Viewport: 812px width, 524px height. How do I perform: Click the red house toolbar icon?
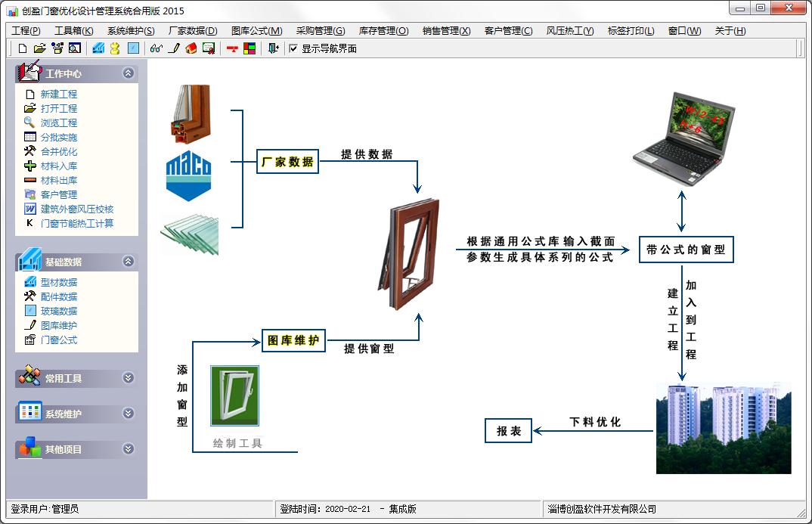pyautogui.click(x=191, y=48)
